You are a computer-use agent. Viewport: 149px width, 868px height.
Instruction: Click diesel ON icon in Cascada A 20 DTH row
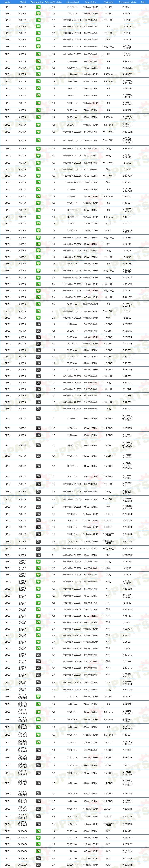pos(38,858)
